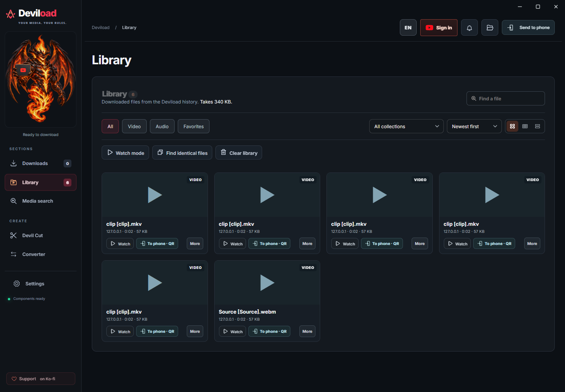Open Media search section
The height and width of the screenshot is (392, 565).
pyautogui.click(x=40, y=201)
